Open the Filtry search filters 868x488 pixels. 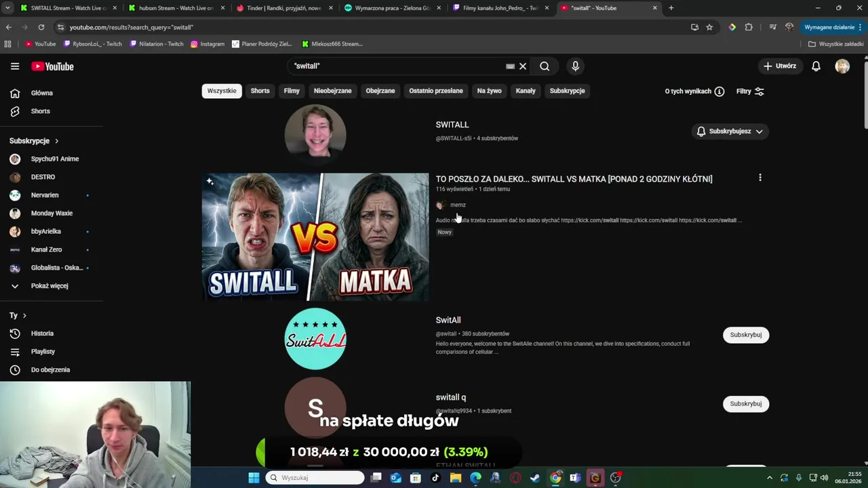click(750, 91)
